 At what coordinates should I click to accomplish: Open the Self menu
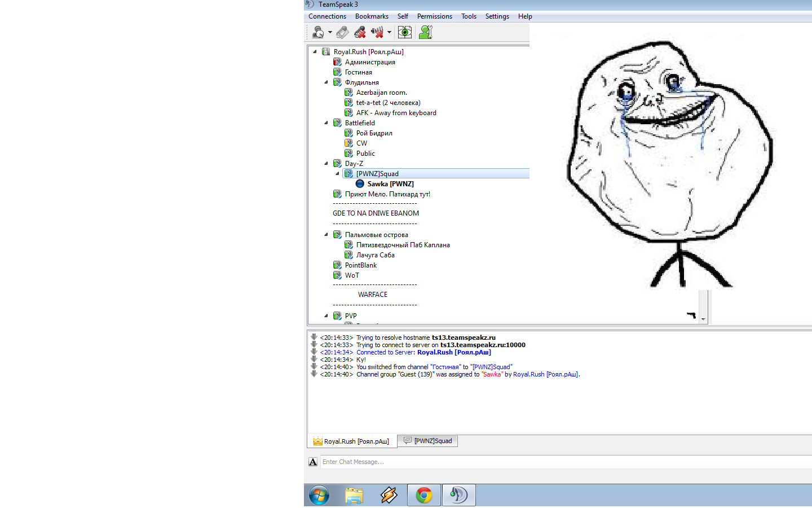403,16
